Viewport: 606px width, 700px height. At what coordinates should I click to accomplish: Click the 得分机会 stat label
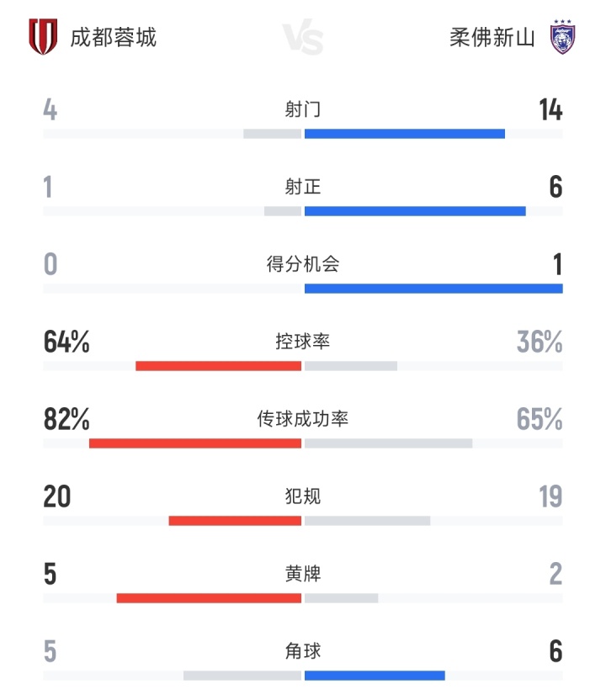pyautogui.click(x=303, y=264)
